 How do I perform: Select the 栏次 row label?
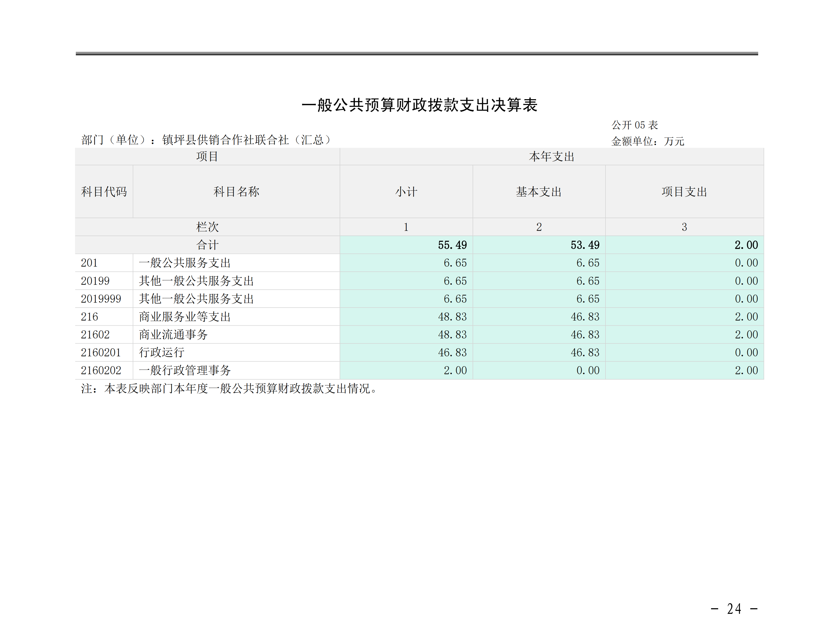pos(207,227)
